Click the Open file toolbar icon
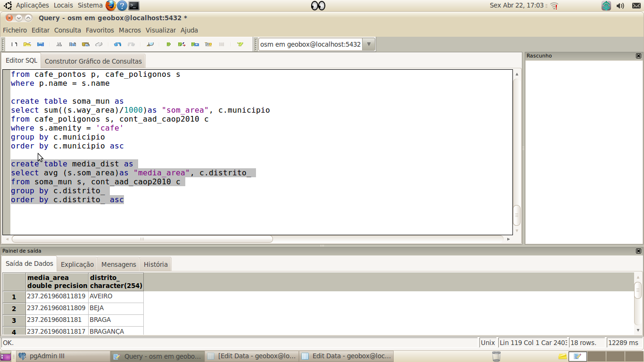 point(27,44)
